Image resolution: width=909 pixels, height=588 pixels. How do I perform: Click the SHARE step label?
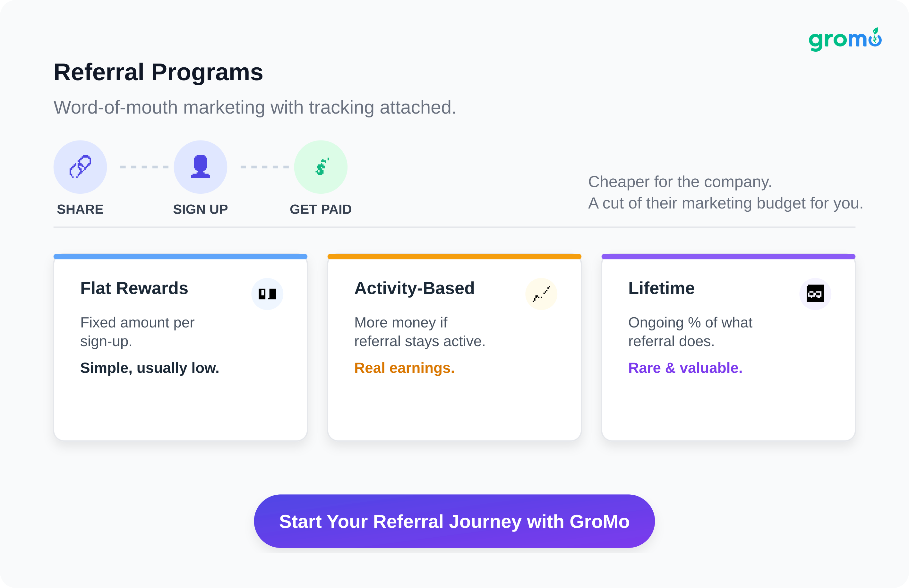pos(80,209)
